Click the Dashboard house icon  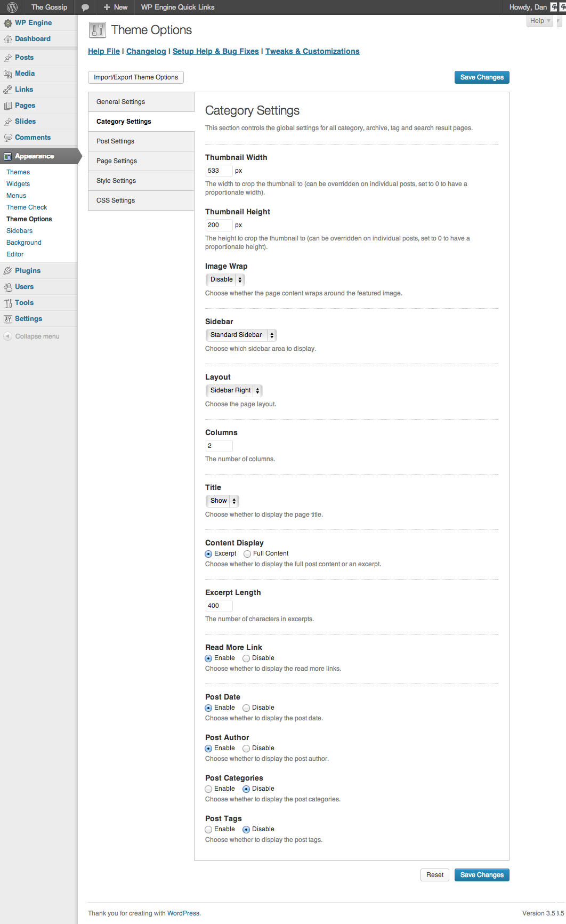[x=8, y=39]
